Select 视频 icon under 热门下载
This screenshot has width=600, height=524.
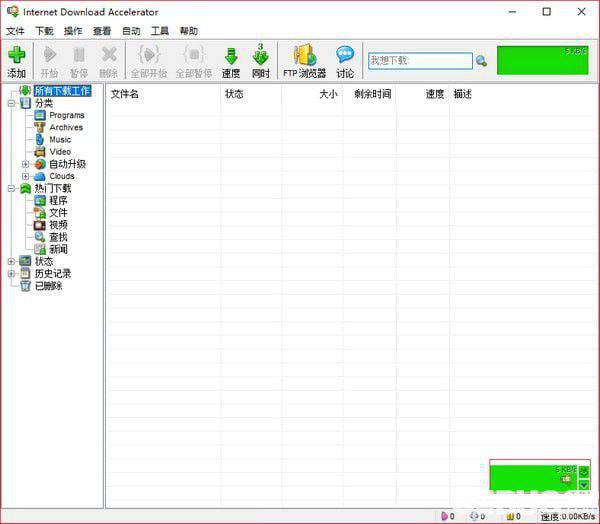(40, 225)
